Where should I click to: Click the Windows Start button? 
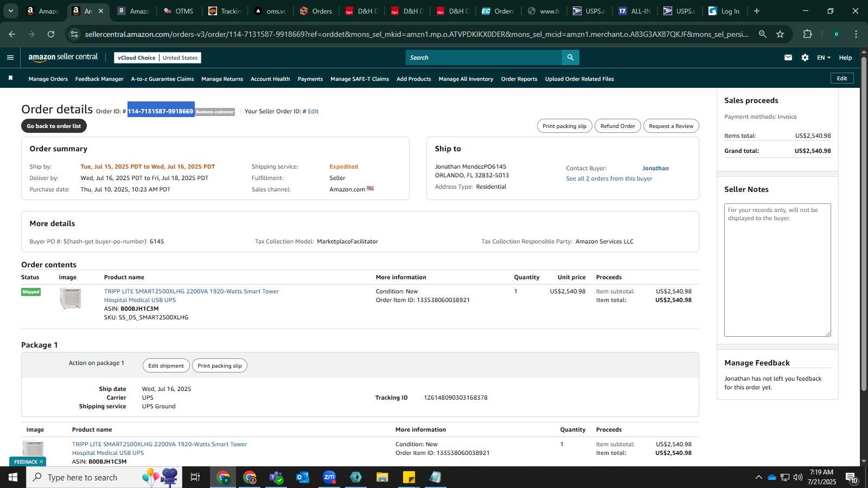tap(13, 477)
